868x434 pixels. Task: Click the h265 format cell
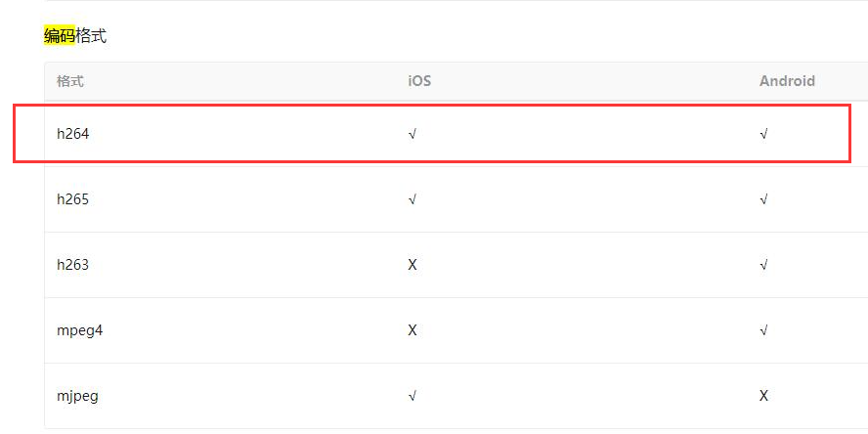72,199
